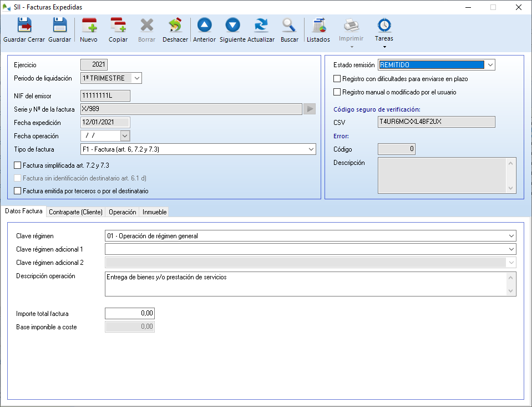The image size is (532, 407).
Task: Go to next record with Siguiente
Action: pyautogui.click(x=232, y=30)
